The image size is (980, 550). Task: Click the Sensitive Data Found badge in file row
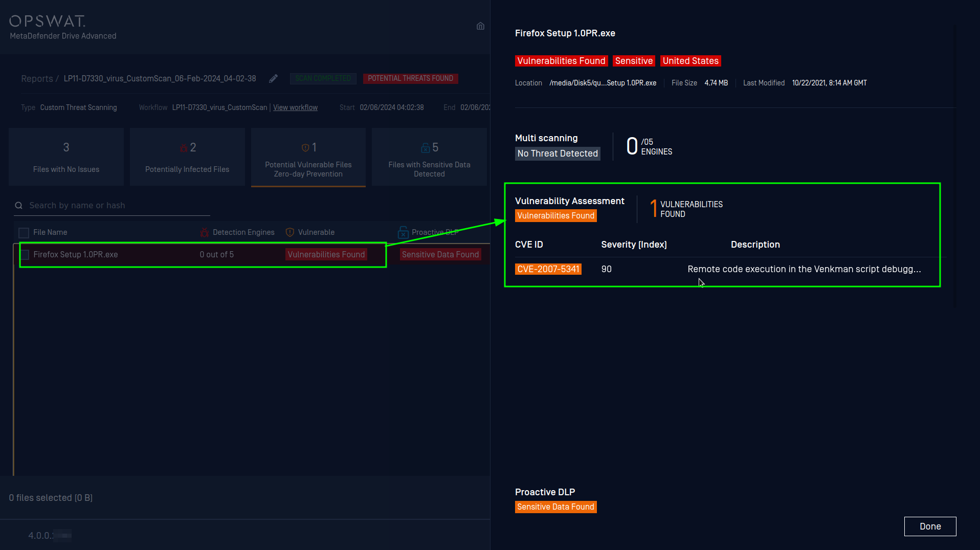click(x=440, y=254)
